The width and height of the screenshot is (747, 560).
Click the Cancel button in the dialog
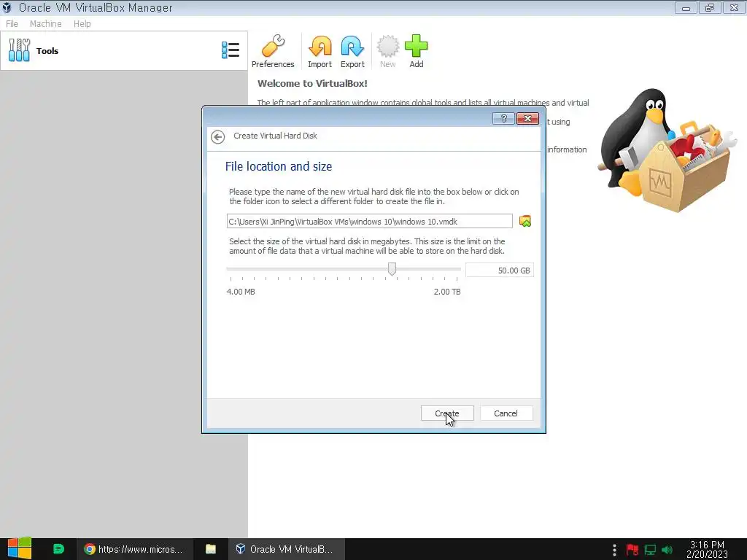tap(506, 413)
